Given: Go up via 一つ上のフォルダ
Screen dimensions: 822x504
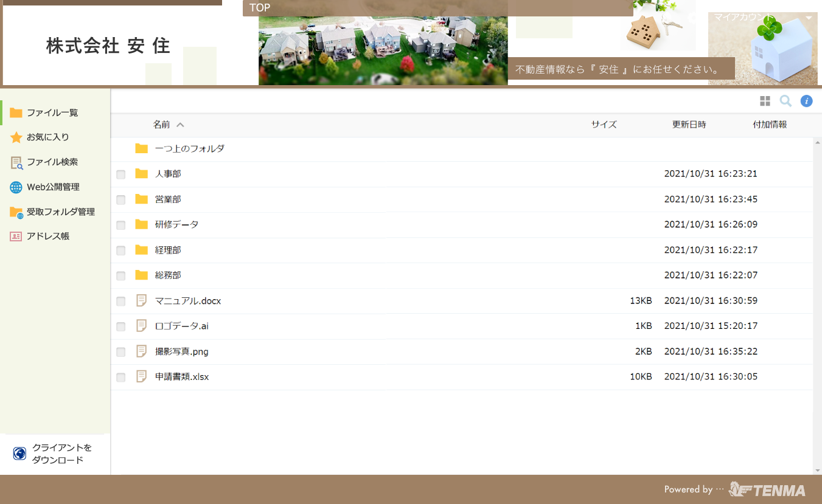Looking at the screenshot, I should click(x=189, y=148).
